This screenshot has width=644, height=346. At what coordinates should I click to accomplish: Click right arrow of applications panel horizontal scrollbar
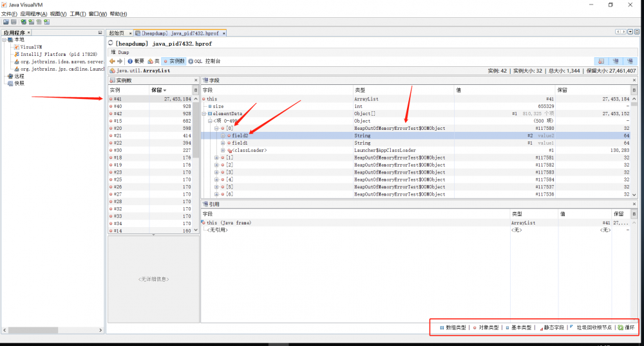(x=100, y=330)
